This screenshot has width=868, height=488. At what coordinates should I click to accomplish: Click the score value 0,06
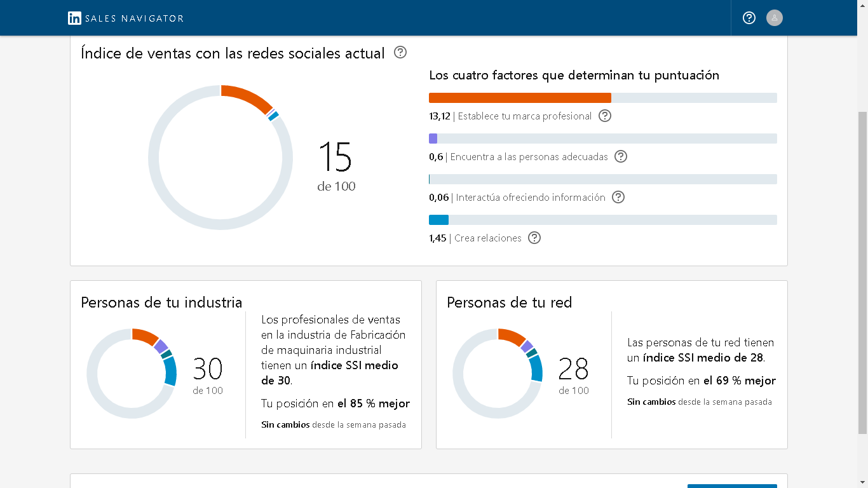click(438, 198)
